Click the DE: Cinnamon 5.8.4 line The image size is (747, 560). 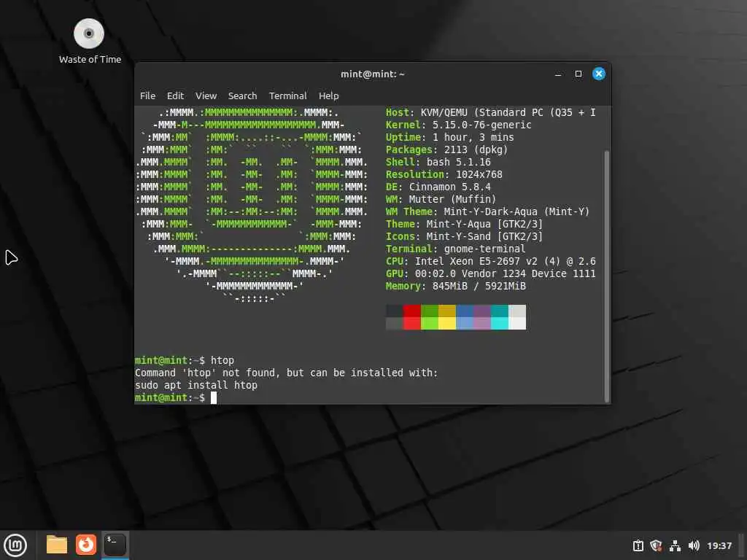(438, 187)
